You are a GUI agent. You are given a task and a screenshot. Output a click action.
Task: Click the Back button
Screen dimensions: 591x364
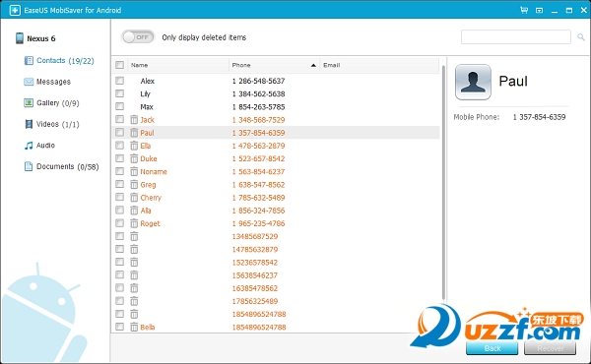[x=492, y=348]
